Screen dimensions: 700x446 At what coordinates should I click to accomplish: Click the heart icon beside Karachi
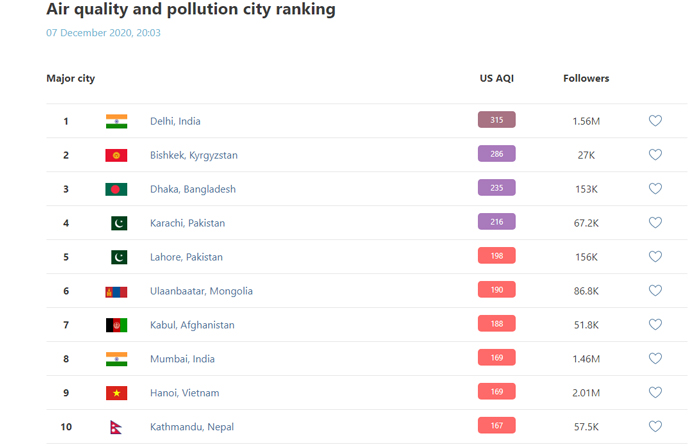(x=655, y=223)
